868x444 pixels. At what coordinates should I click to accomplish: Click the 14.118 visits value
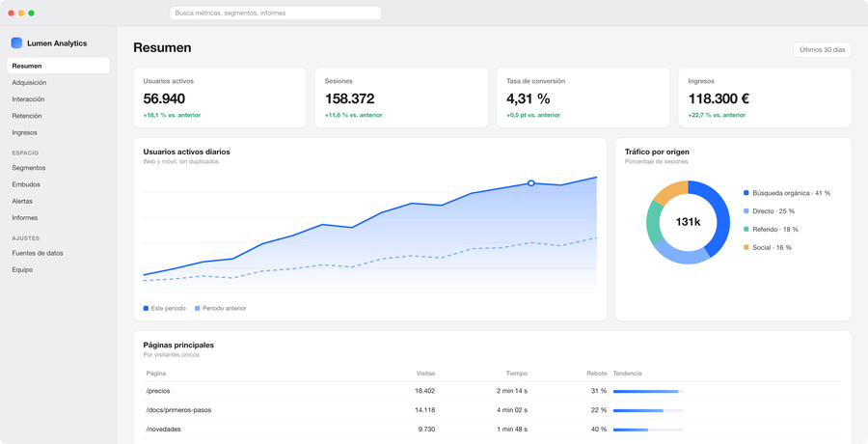[424, 410]
